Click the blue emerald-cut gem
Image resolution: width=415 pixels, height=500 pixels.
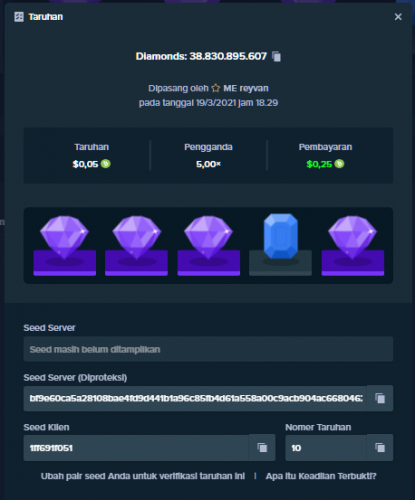(281, 236)
